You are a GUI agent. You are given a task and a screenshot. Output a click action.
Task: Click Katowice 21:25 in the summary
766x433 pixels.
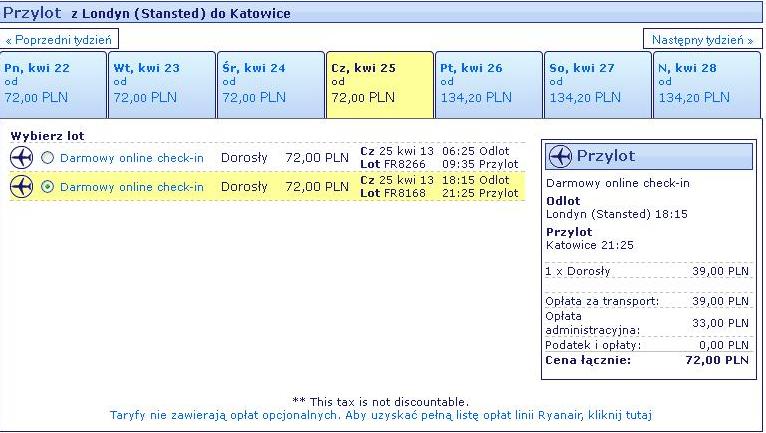[x=590, y=245]
